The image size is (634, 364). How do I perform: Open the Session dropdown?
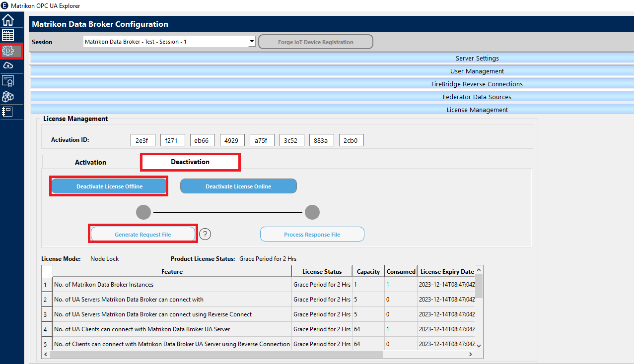pyautogui.click(x=252, y=42)
